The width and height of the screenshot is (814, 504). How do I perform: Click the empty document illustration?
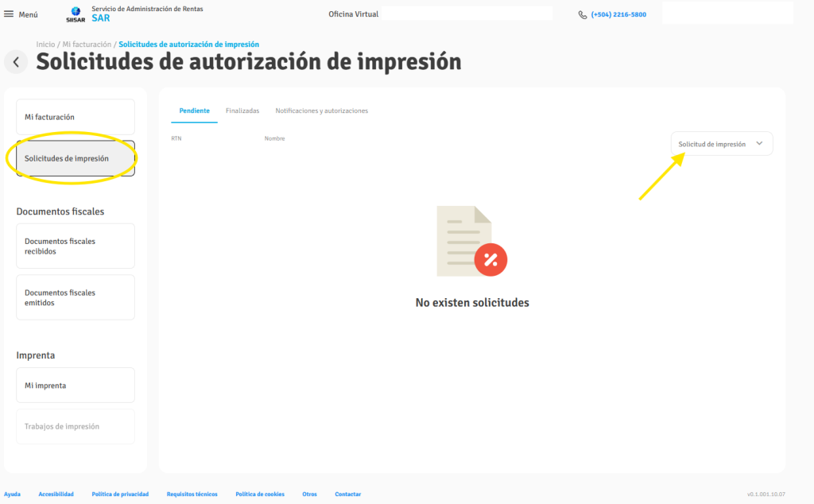tap(472, 241)
